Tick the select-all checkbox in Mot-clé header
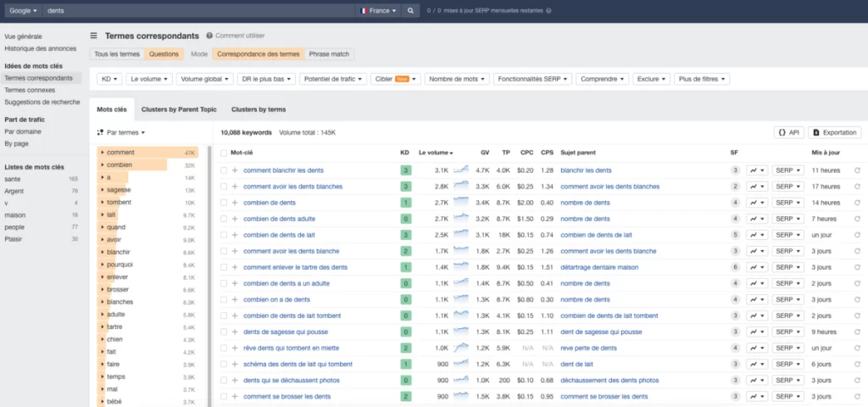The width and height of the screenshot is (868, 407). coord(224,153)
